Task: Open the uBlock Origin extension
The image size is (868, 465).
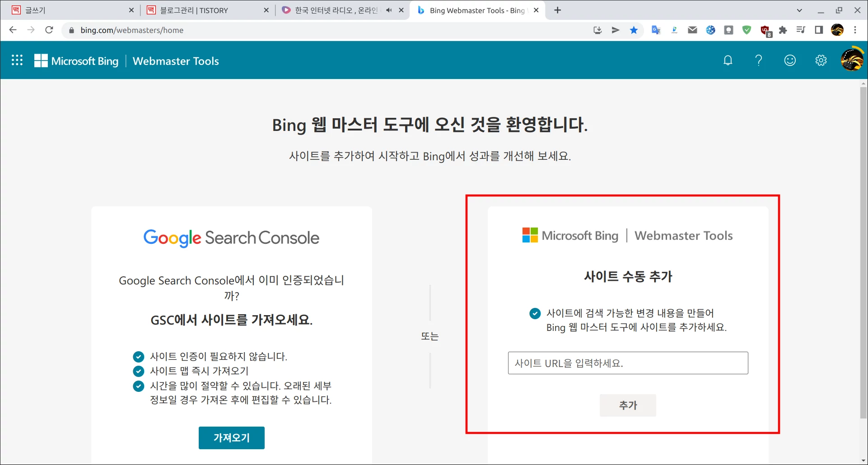Action: [765, 30]
